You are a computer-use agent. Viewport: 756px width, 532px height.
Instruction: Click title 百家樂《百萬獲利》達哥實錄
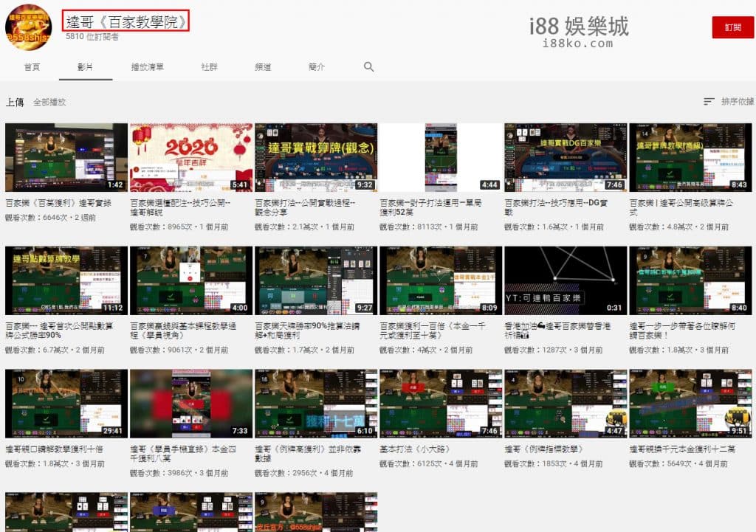point(58,202)
